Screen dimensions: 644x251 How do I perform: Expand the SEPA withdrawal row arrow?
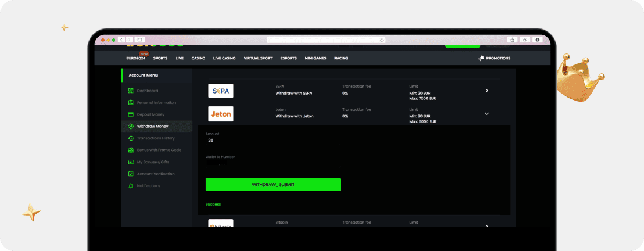[x=486, y=91]
